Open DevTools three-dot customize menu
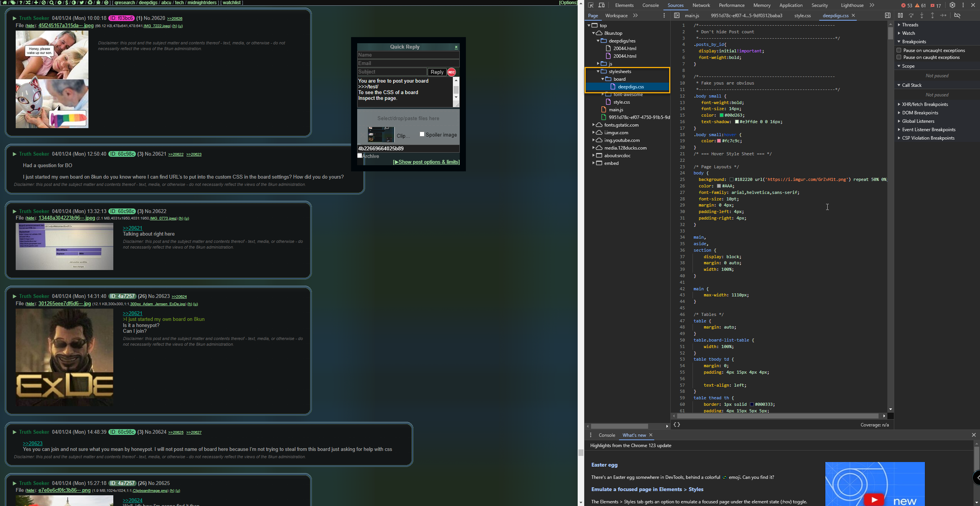Screen dimensions: 980x506 tap(963, 5)
